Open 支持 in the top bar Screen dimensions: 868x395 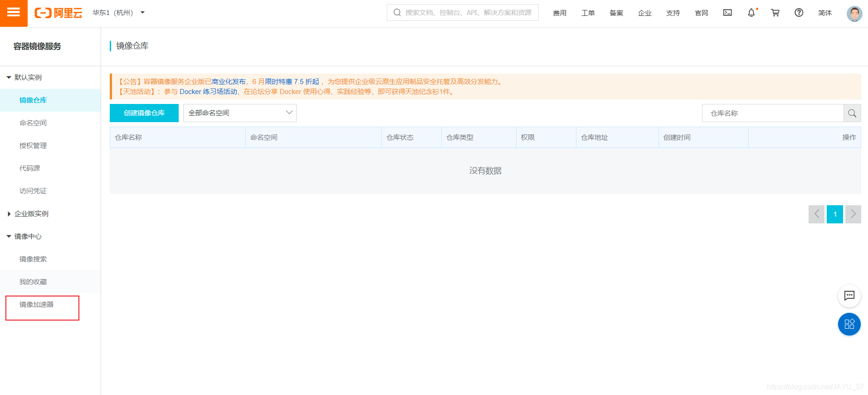coord(673,13)
